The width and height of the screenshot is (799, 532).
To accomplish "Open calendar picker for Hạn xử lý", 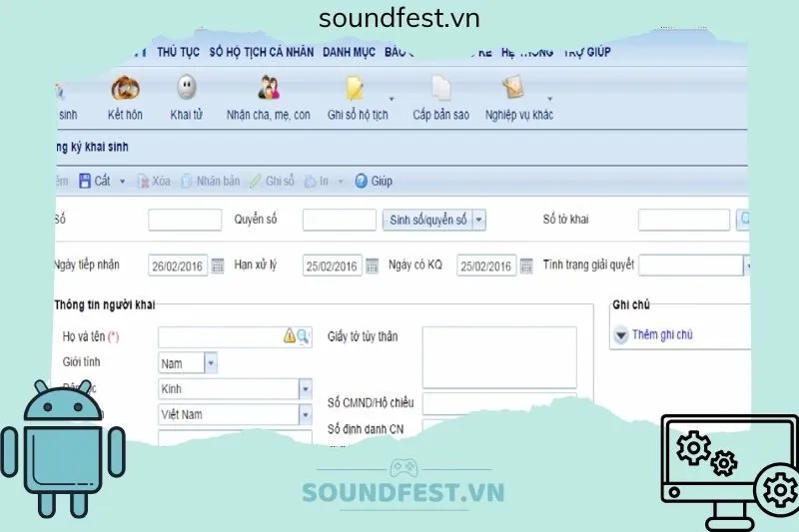I will [x=372, y=266].
